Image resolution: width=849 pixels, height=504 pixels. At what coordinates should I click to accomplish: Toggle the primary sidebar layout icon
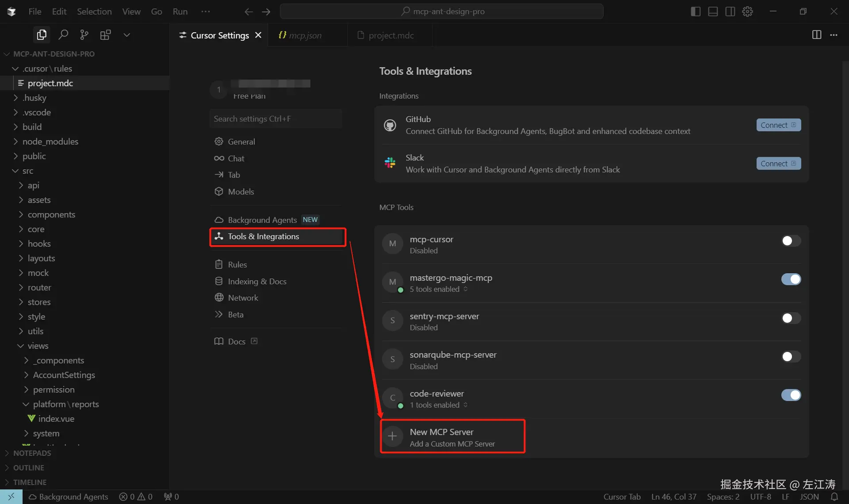(696, 11)
